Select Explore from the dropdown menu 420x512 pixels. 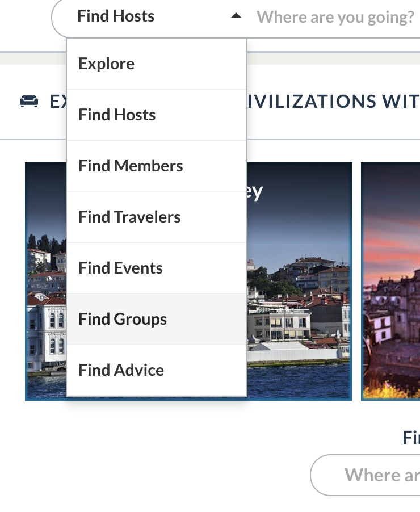157,64
